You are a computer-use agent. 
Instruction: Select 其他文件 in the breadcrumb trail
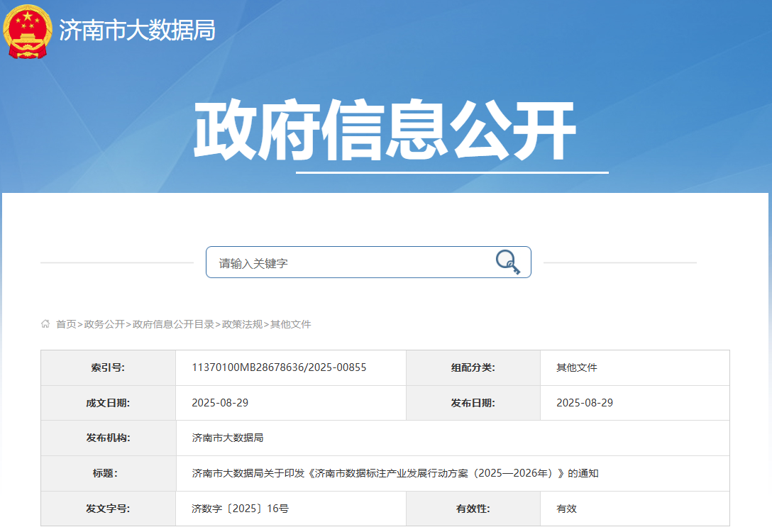click(x=291, y=324)
